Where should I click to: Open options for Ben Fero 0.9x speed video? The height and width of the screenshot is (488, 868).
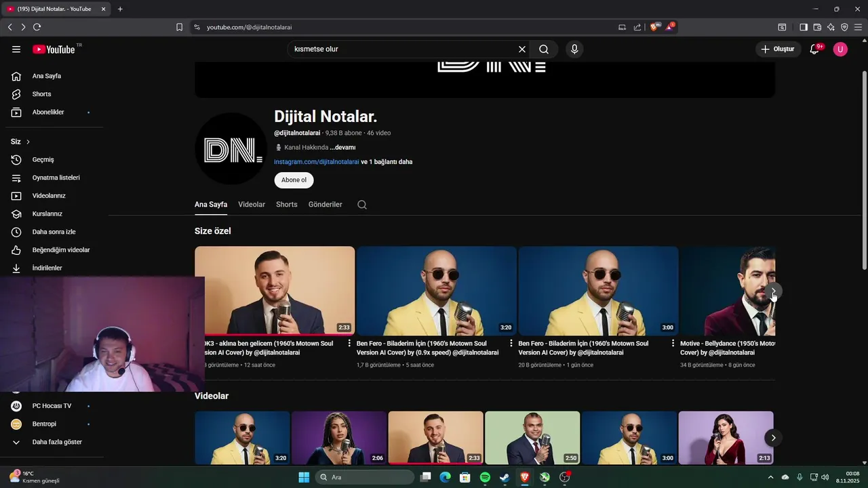(511, 344)
